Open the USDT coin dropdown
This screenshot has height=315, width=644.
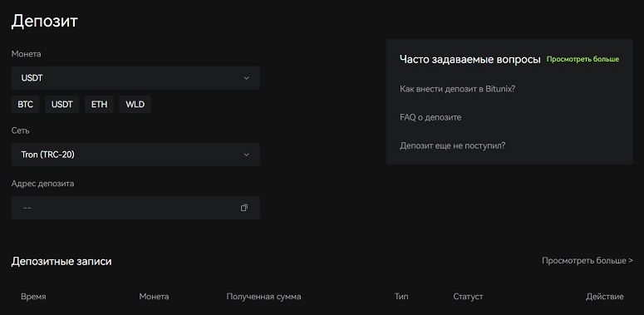135,78
